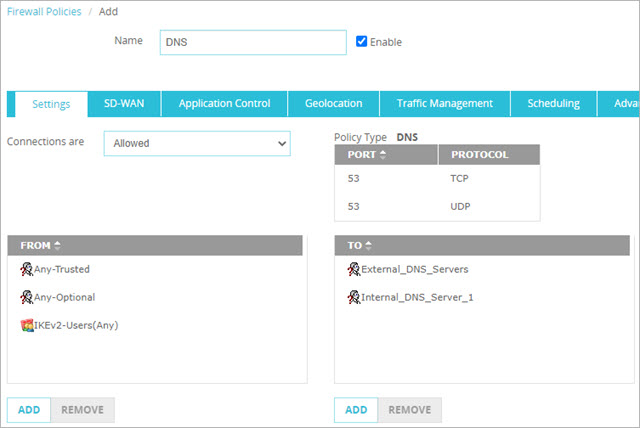Click the Any-Optional alias icon
The width and height of the screenshot is (640, 428).
click(26, 297)
